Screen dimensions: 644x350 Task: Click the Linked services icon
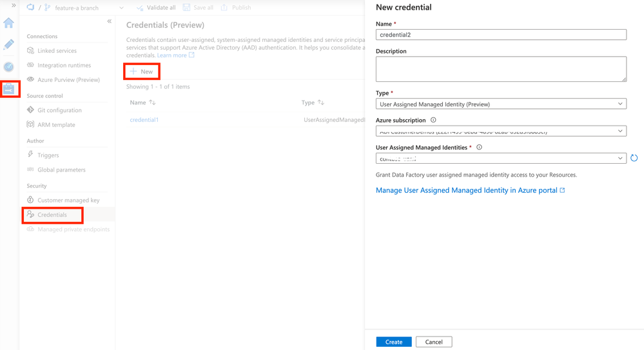pyautogui.click(x=30, y=50)
